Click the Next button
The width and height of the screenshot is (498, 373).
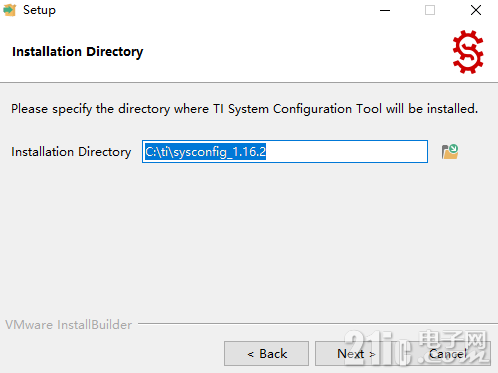(356, 353)
